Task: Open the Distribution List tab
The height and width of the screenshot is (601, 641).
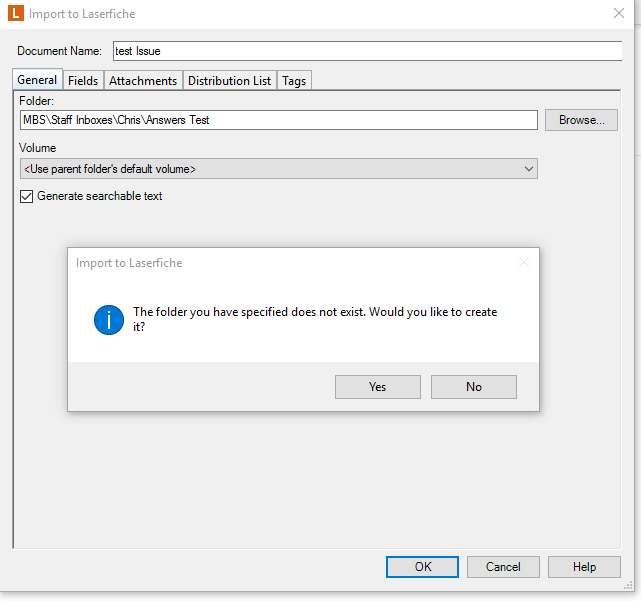Action: (x=229, y=81)
